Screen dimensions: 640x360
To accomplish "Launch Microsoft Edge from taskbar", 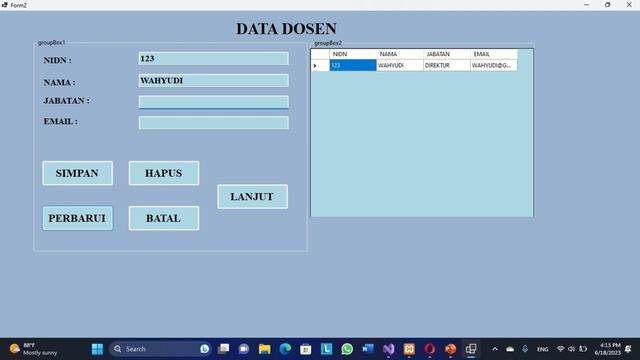I will pos(285,349).
